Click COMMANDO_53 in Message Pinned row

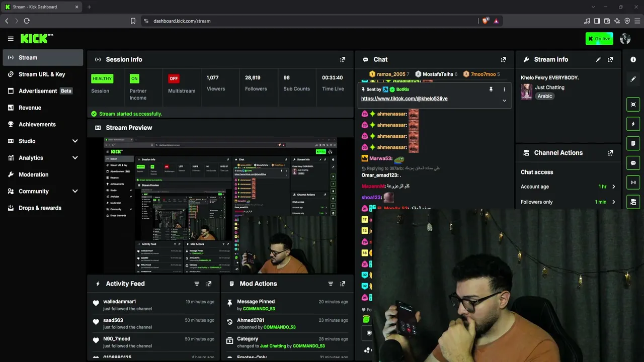click(x=259, y=309)
